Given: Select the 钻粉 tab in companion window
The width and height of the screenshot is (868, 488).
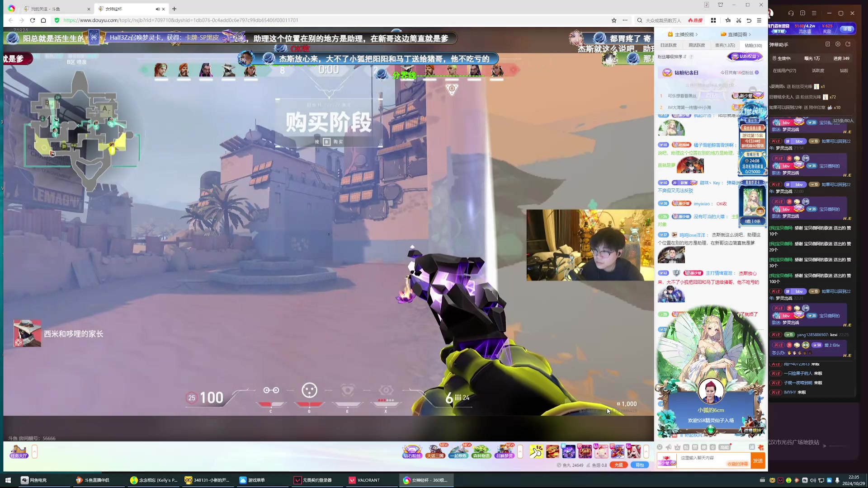Looking at the screenshot, I should pyautogui.click(x=844, y=70).
